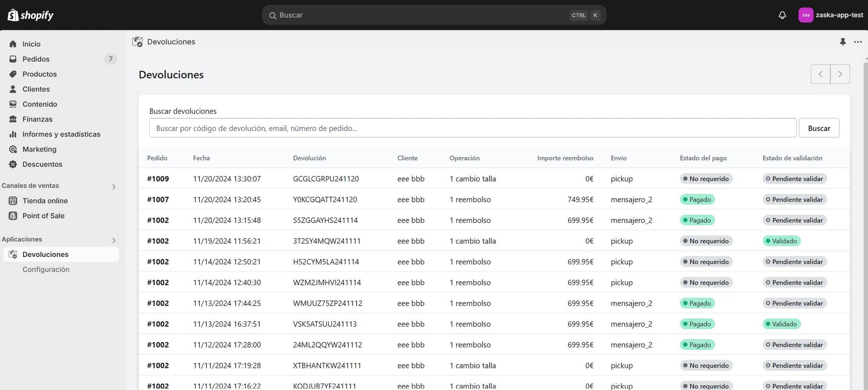Click devolución code GCGLCGRPU241120
The image size is (868, 390).
[x=326, y=179]
